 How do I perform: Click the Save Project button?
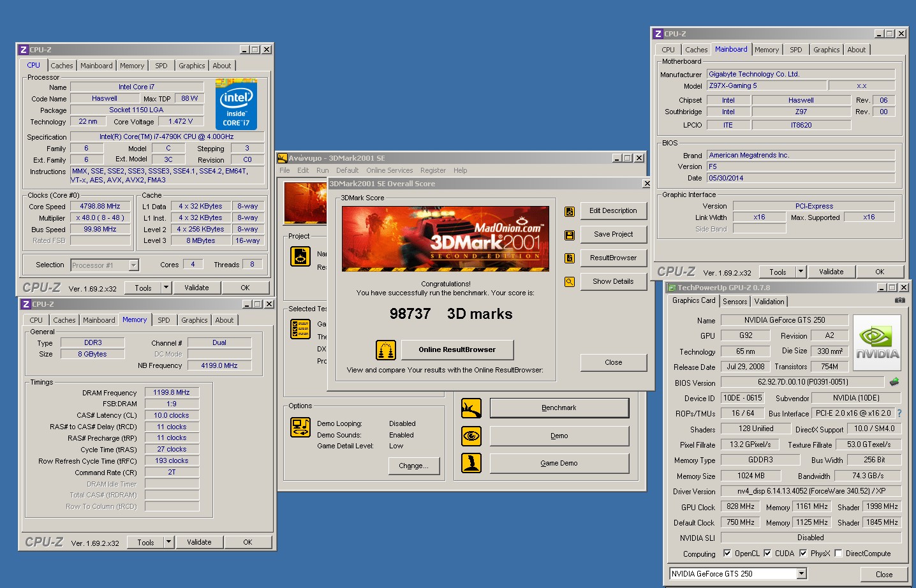click(614, 234)
